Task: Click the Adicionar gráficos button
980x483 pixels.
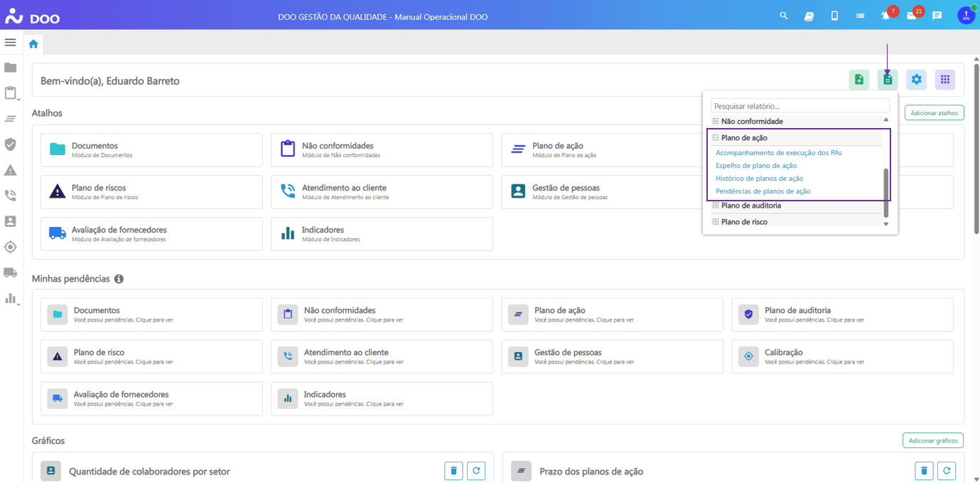Action: point(932,440)
